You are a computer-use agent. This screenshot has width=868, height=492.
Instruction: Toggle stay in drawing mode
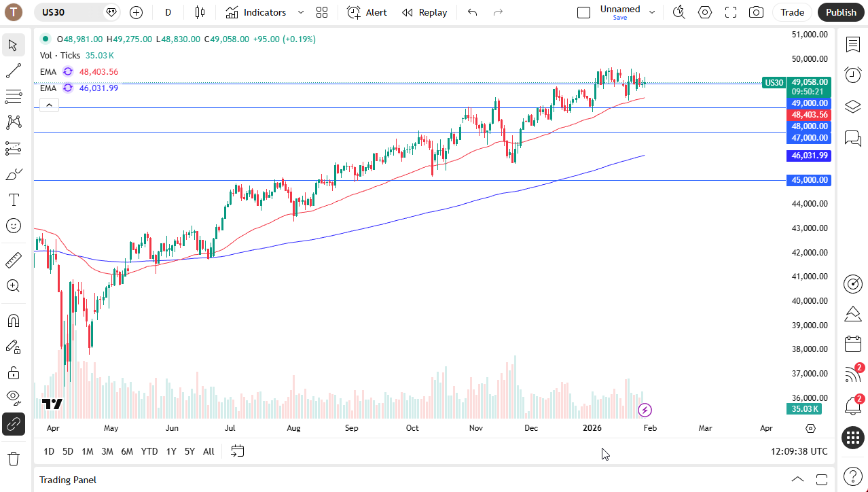[x=13, y=347]
